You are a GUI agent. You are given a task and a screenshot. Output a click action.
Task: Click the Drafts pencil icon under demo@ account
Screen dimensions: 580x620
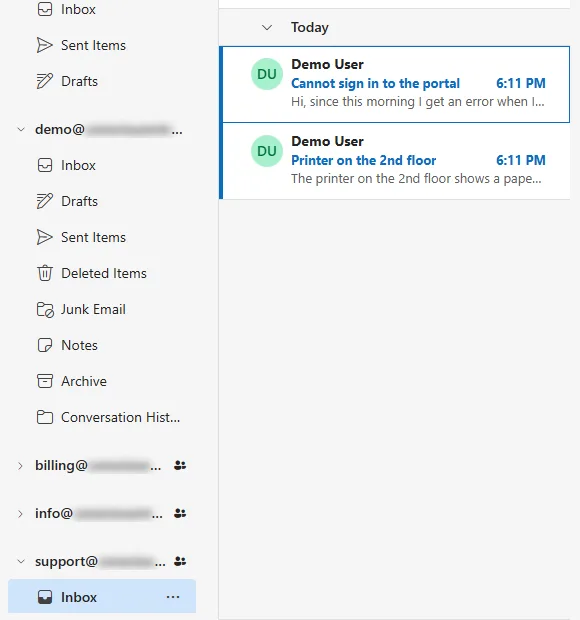click(45, 201)
